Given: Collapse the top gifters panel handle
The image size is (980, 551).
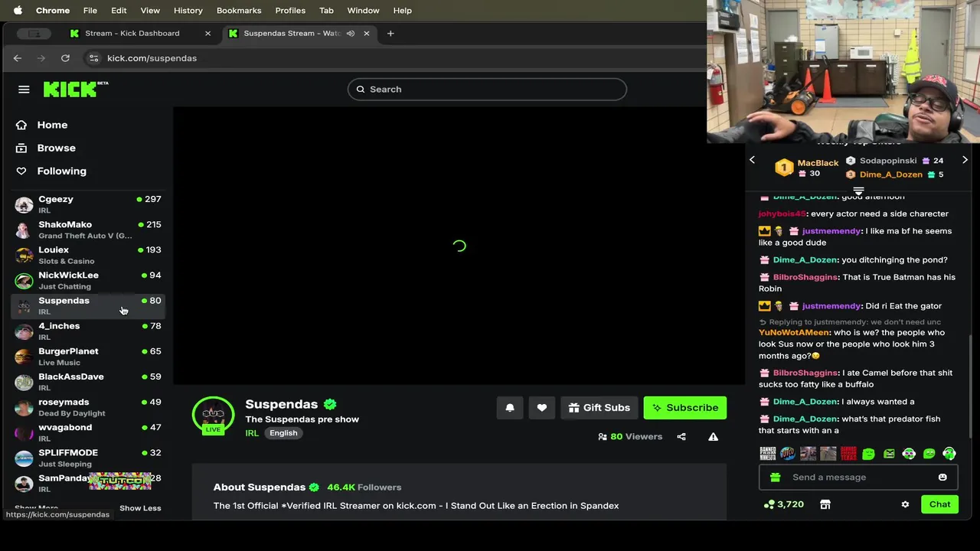Looking at the screenshot, I should coord(858,191).
